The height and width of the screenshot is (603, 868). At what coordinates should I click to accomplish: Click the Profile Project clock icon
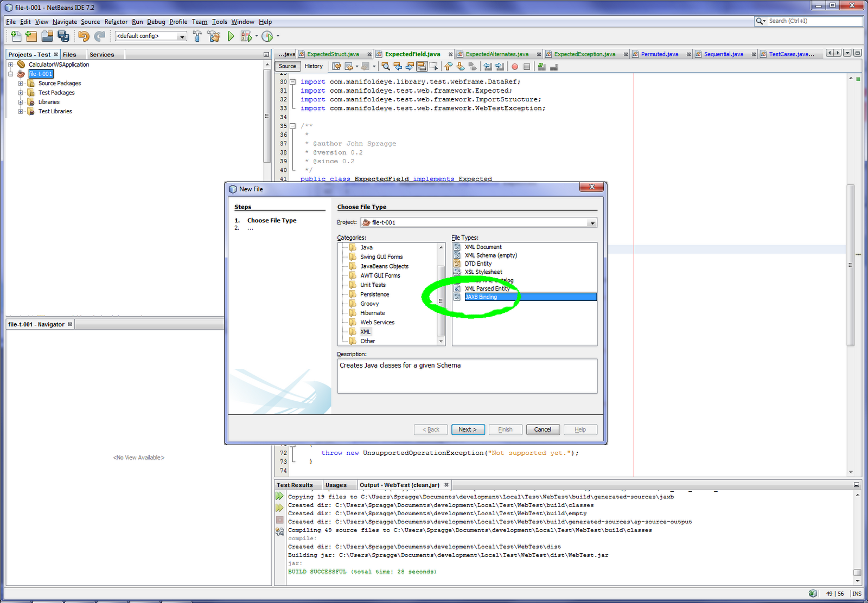pos(267,36)
